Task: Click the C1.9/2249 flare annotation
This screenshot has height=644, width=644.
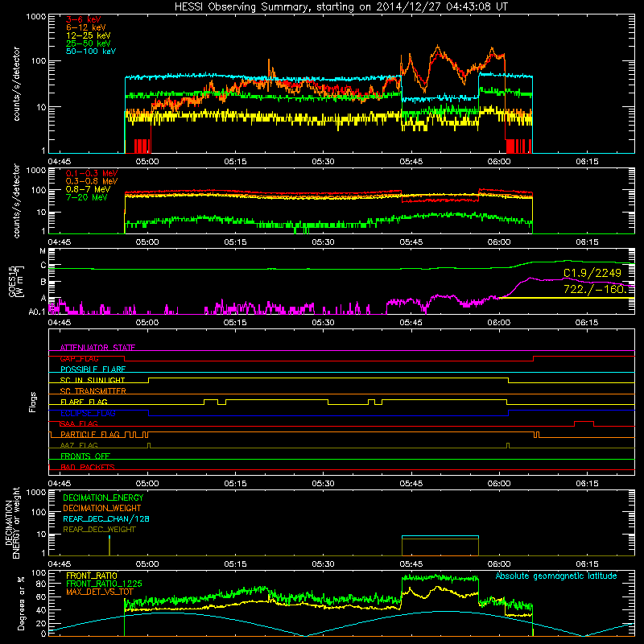Action: coord(592,273)
